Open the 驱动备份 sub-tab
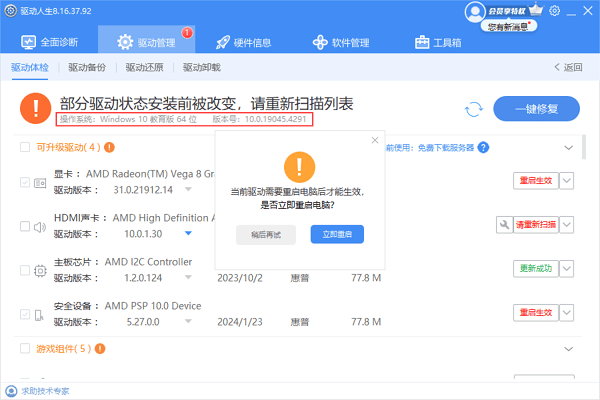The height and width of the screenshot is (400, 600). (88, 68)
